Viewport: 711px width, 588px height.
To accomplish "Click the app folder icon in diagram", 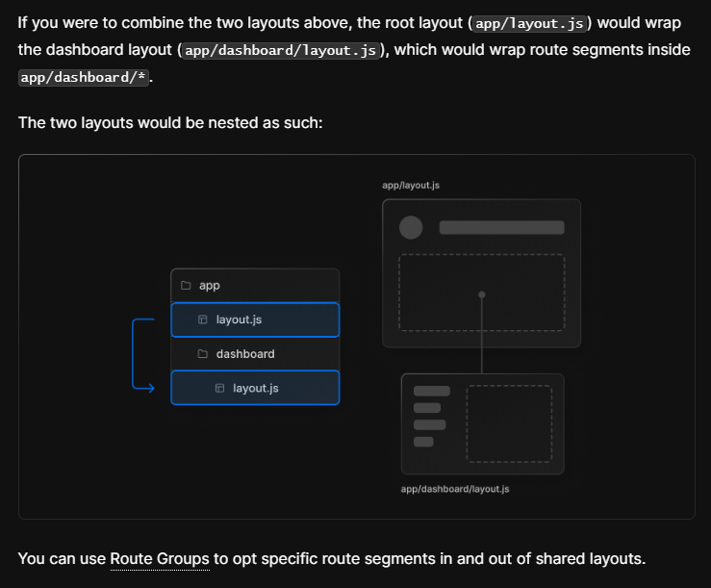I will point(186,285).
